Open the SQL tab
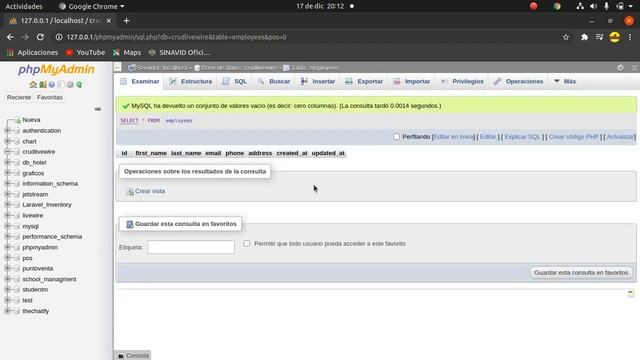Screen dimensions: 640x360 (235, 82)
